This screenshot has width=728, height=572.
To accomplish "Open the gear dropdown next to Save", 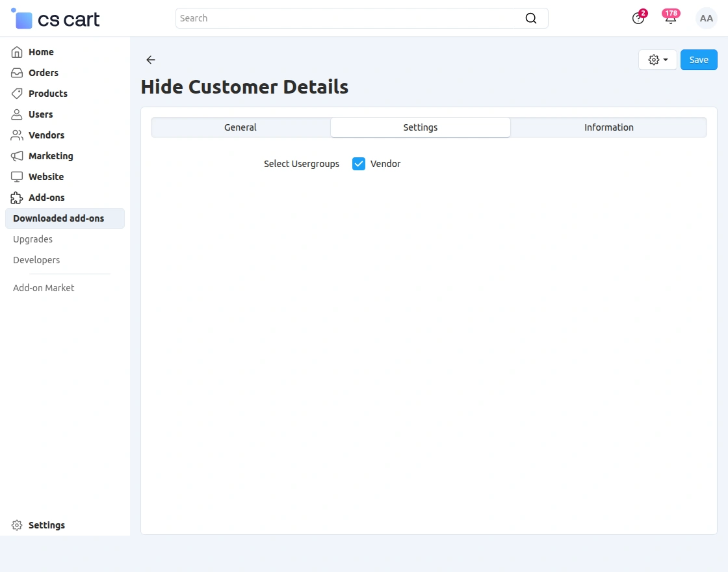I will [x=657, y=60].
